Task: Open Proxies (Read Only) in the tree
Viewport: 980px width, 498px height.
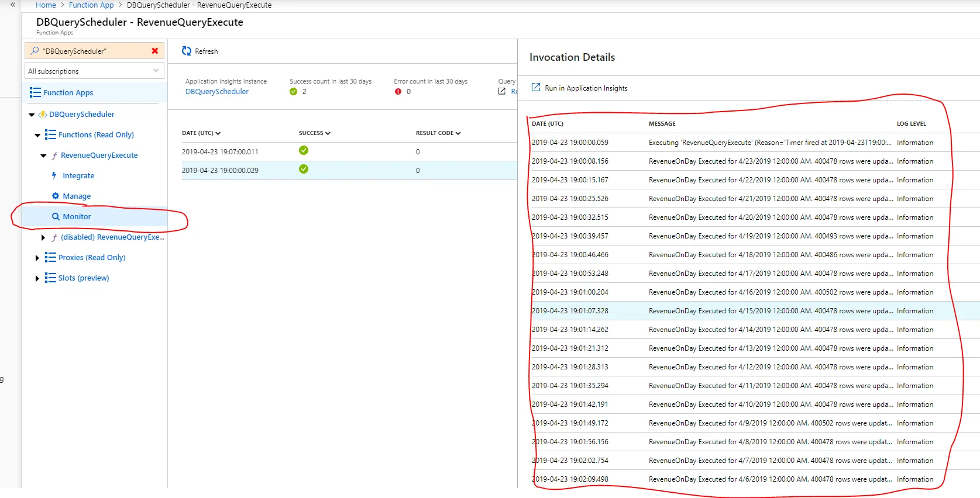Action: click(92, 257)
